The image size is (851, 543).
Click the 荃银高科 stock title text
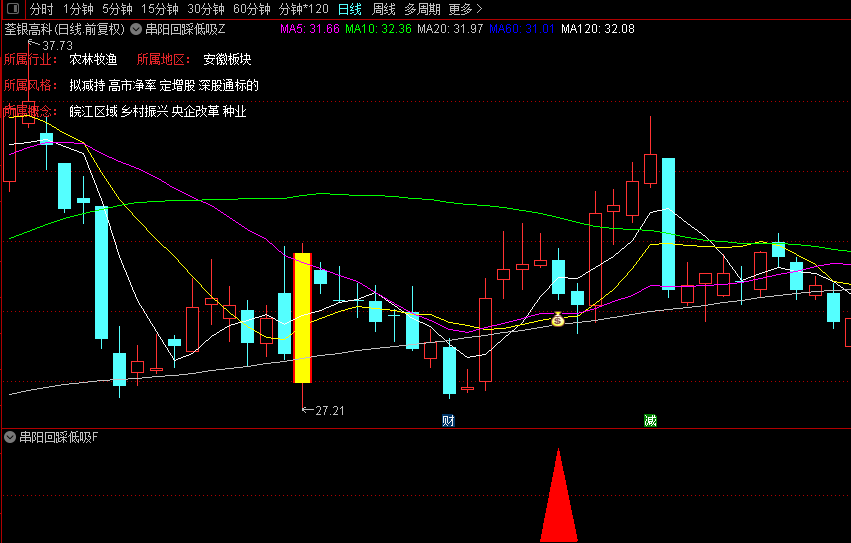[28, 29]
